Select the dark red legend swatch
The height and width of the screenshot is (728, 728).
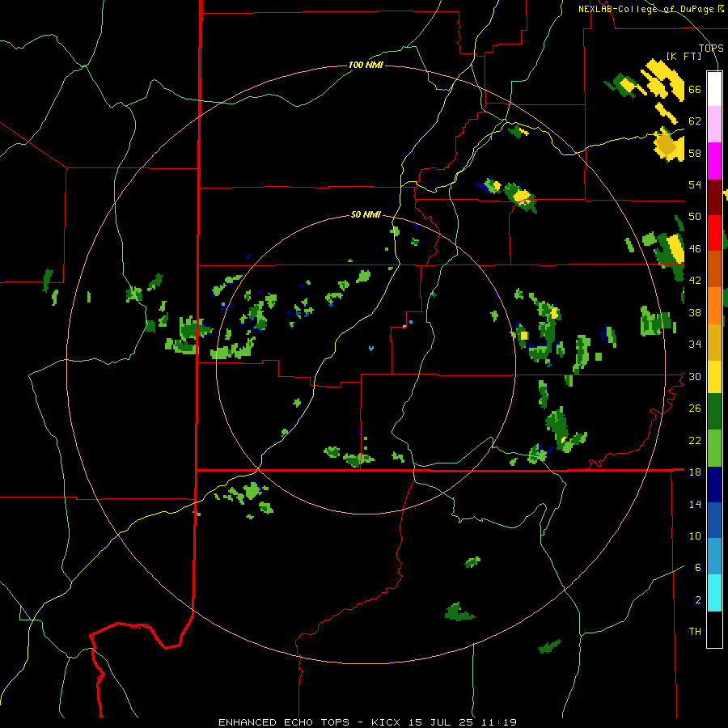coord(714,197)
